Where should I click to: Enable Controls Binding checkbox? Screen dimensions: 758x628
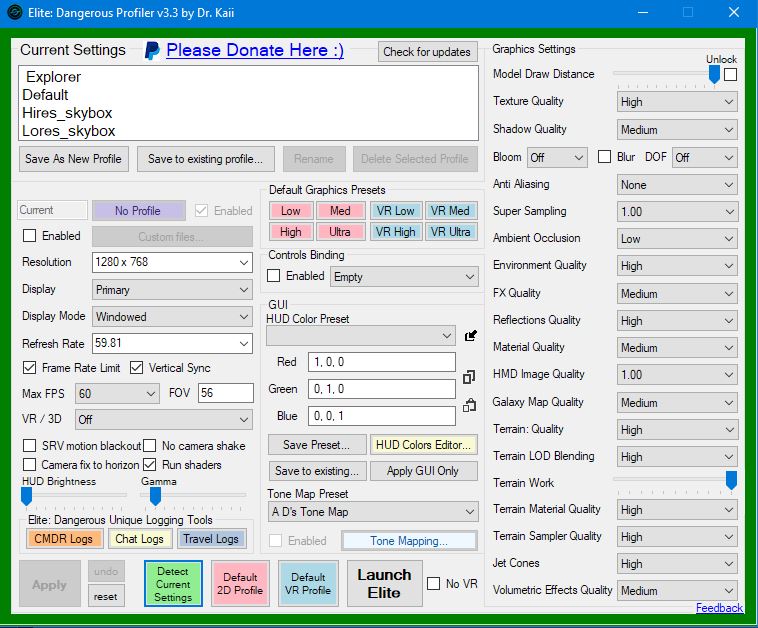(x=274, y=276)
